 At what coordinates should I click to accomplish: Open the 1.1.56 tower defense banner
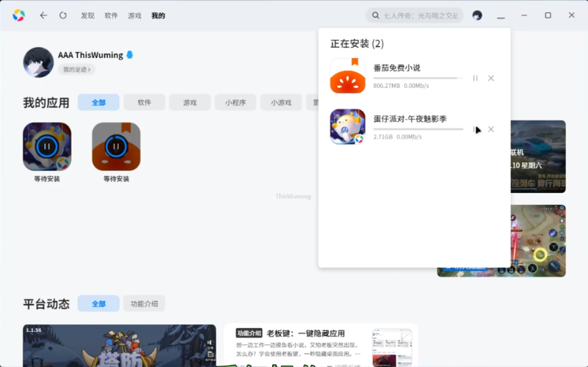(x=119, y=346)
